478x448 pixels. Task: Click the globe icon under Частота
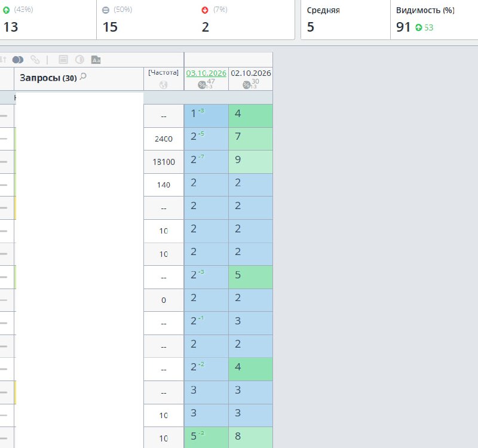[x=163, y=85]
